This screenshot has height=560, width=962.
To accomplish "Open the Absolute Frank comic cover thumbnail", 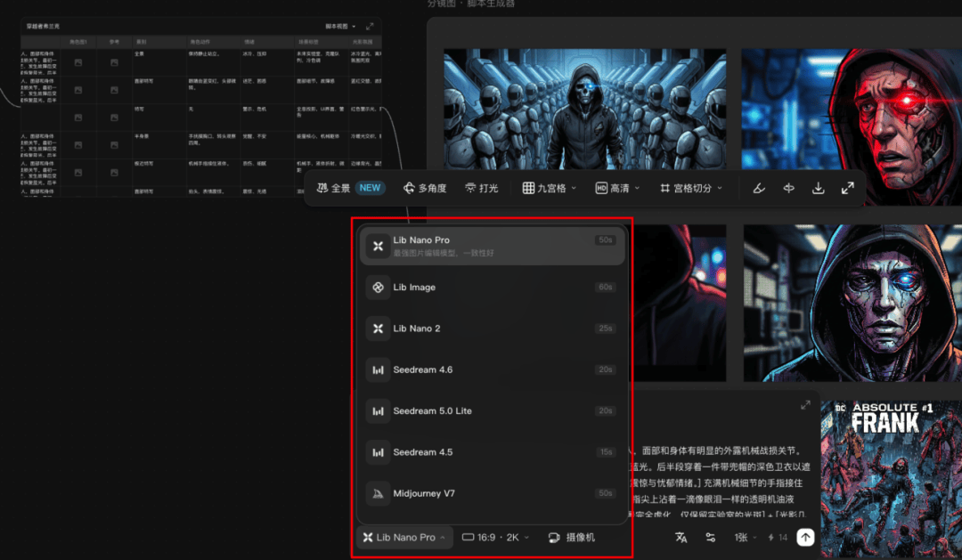I will [891, 478].
